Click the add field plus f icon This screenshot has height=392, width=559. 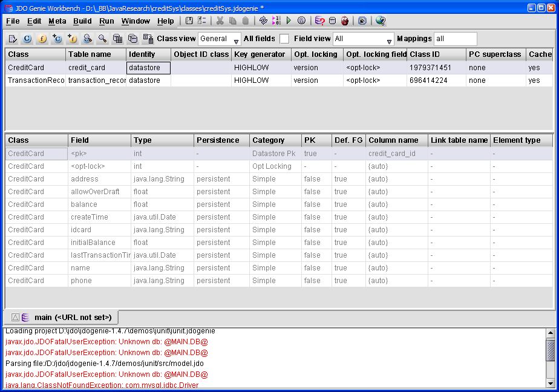(73, 39)
